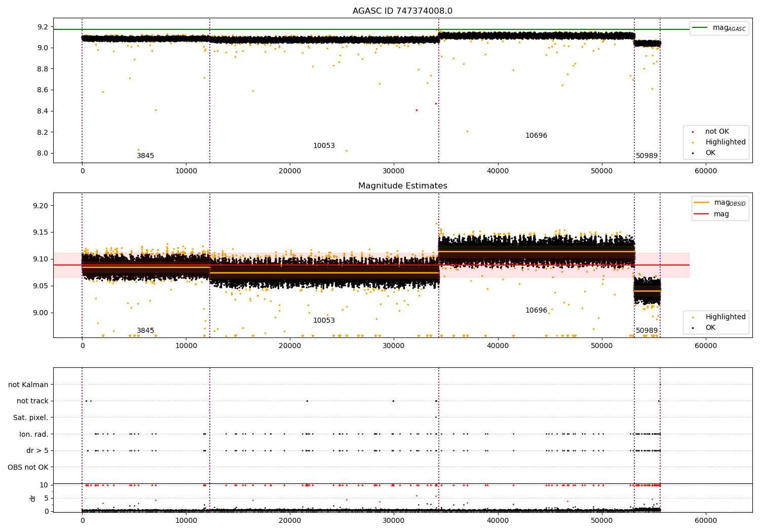Click the 'Ion. rad.' row label
The height and width of the screenshot is (532, 760).
(x=34, y=435)
